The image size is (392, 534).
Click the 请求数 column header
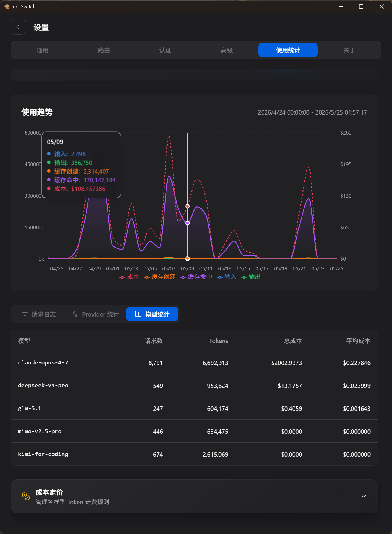pos(154,341)
